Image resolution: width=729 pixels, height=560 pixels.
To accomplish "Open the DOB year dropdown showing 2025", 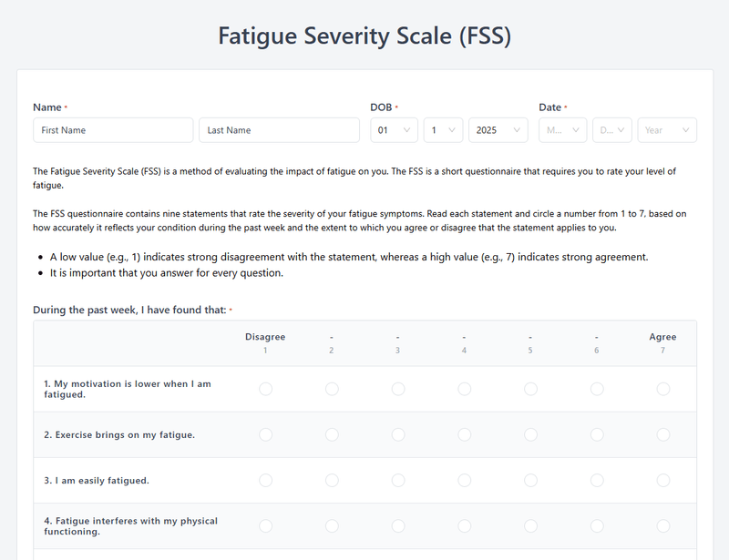I will (x=498, y=129).
